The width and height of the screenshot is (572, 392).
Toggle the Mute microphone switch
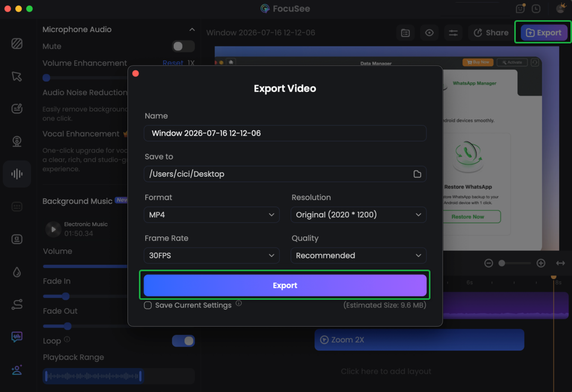(183, 46)
